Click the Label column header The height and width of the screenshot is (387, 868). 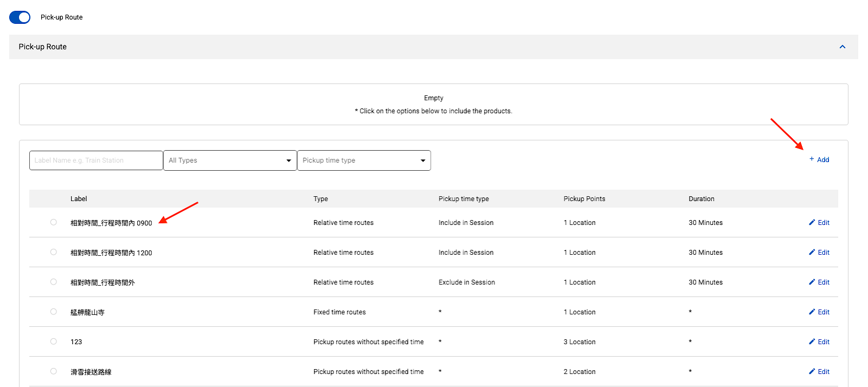point(79,199)
